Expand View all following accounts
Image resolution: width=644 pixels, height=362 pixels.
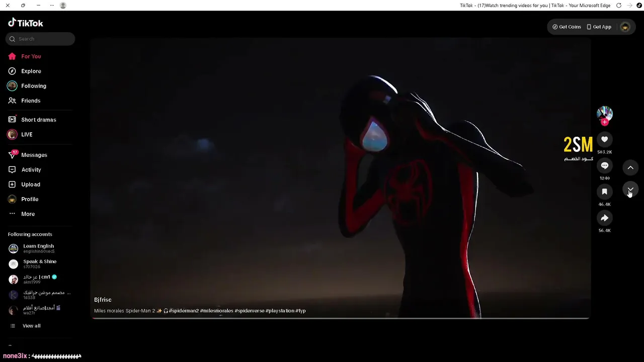point(31,326)
